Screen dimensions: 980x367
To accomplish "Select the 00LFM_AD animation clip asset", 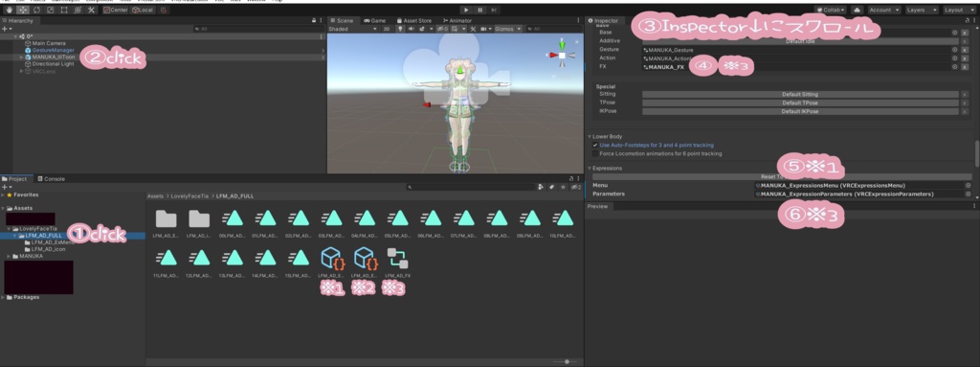I will [234, 223].
